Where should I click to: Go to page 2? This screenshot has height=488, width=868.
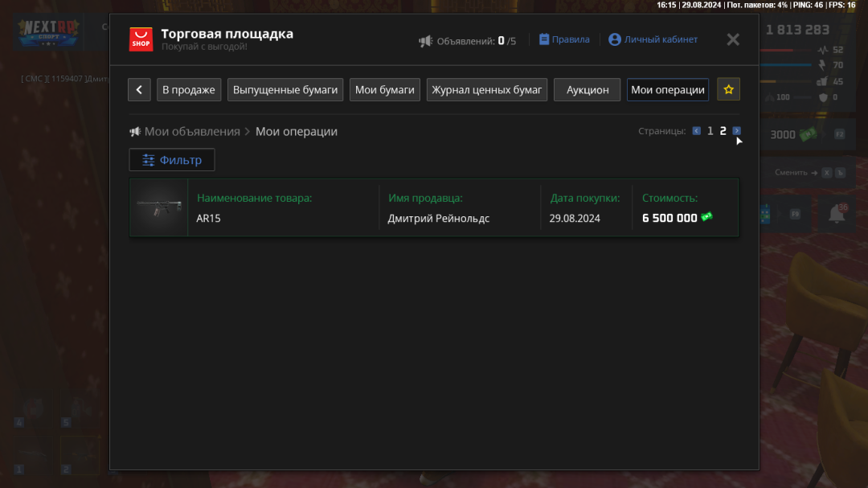click(723, 131)
